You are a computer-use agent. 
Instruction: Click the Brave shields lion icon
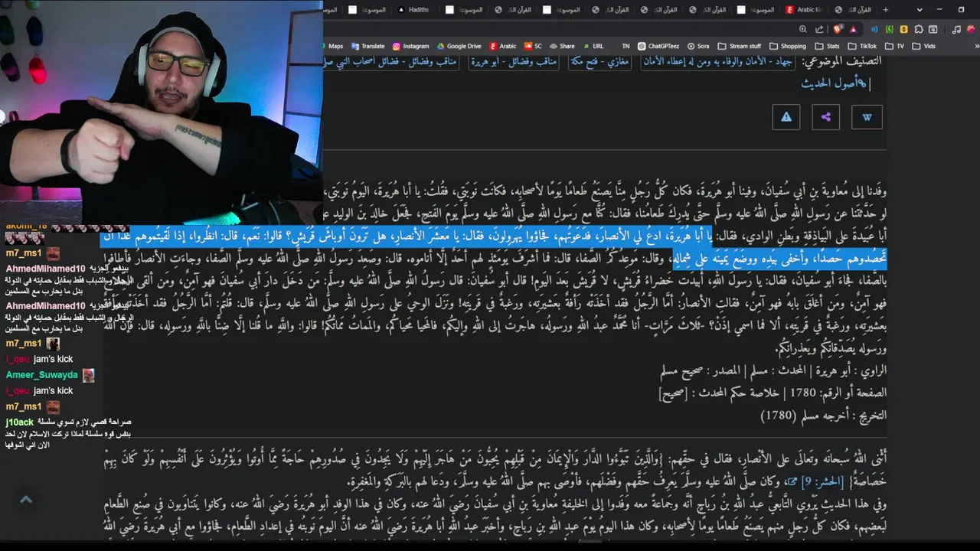(x=838, y=29)
